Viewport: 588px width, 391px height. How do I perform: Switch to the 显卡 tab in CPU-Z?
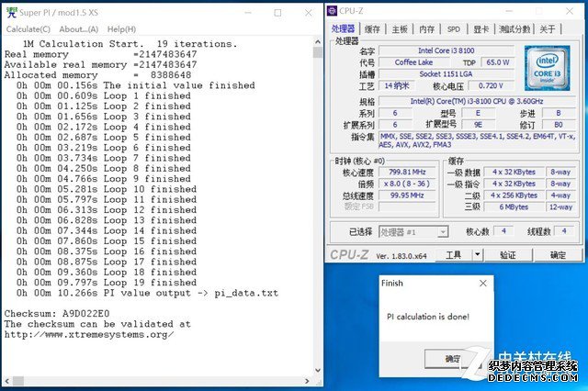tap(481, 29)
